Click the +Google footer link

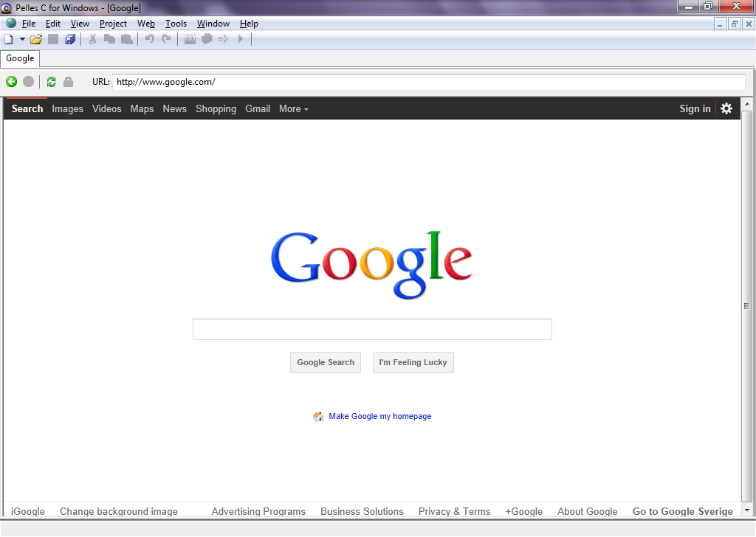pos(523,511)
